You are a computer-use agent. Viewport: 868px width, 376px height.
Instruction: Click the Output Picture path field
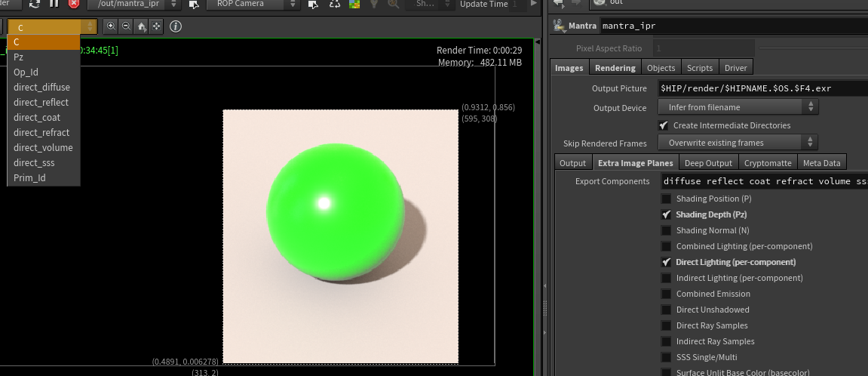762,88
